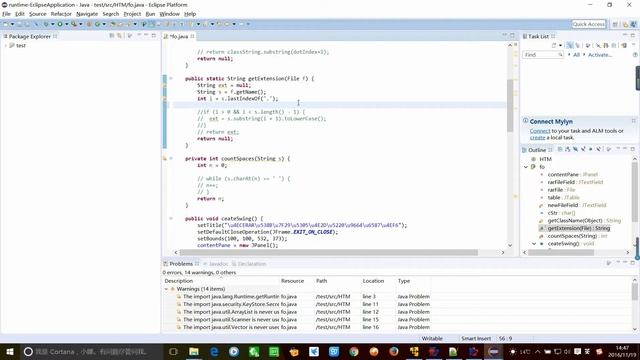This screenshot has width=640, height=360.
Task: Open the File menu
Action: point(7,14)
